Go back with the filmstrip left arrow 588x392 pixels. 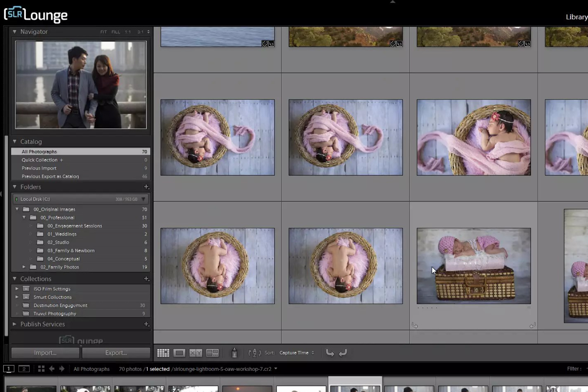pyautogui.click(x=52, y=369)
